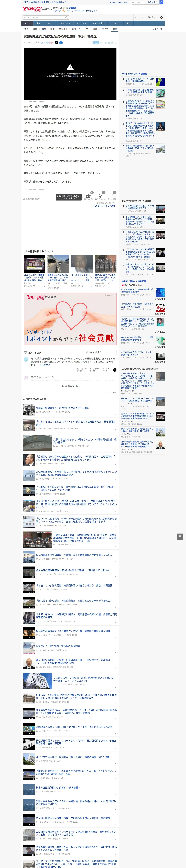Open settings via the gear icon
186x868 pixels.
point(161,18)
